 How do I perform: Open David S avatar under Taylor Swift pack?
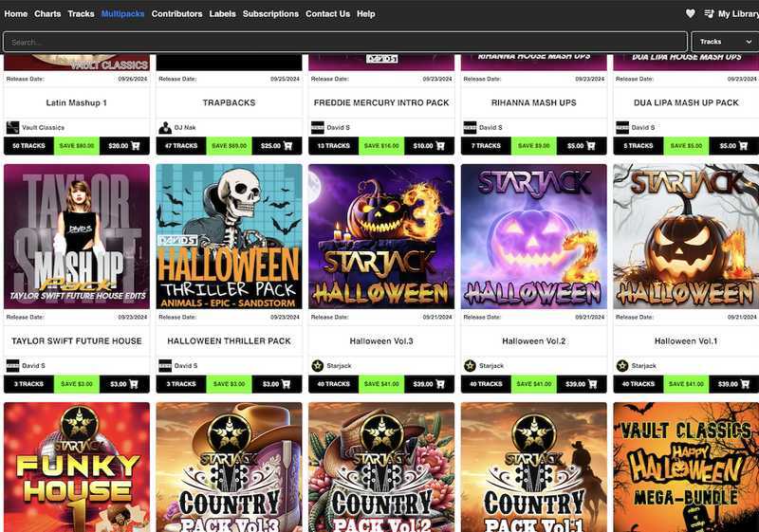12,366
